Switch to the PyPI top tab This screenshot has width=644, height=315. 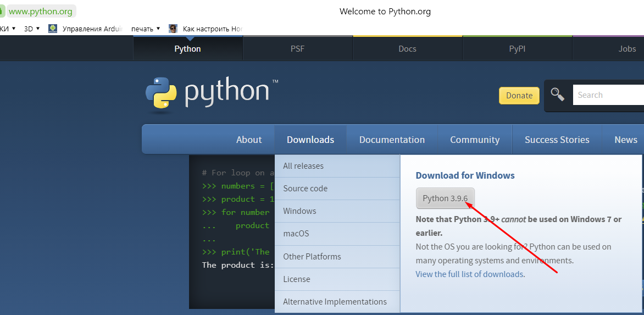point(518,48)
